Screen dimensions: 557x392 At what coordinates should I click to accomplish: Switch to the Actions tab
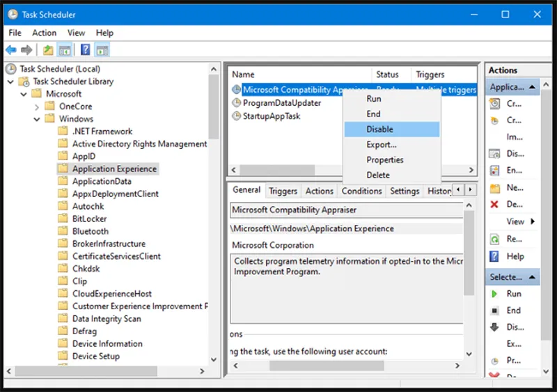tap(320, 191)
